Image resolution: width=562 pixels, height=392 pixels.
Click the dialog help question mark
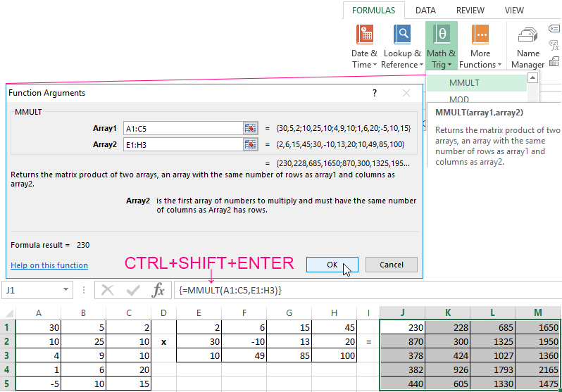(374, 93)
